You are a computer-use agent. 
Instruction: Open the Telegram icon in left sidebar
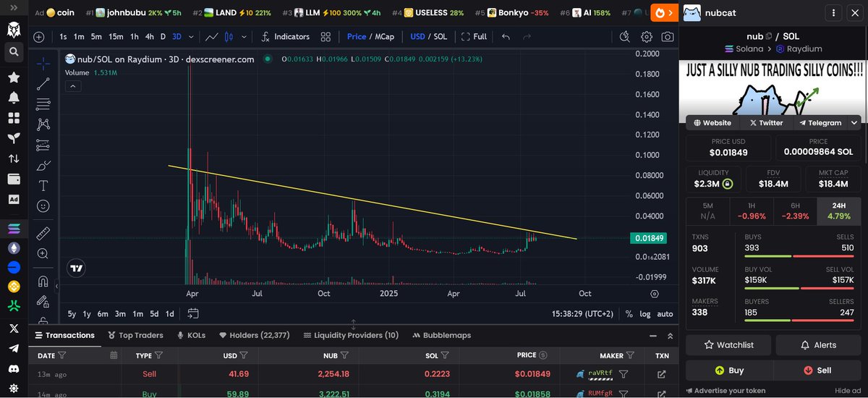pos(13,348)
